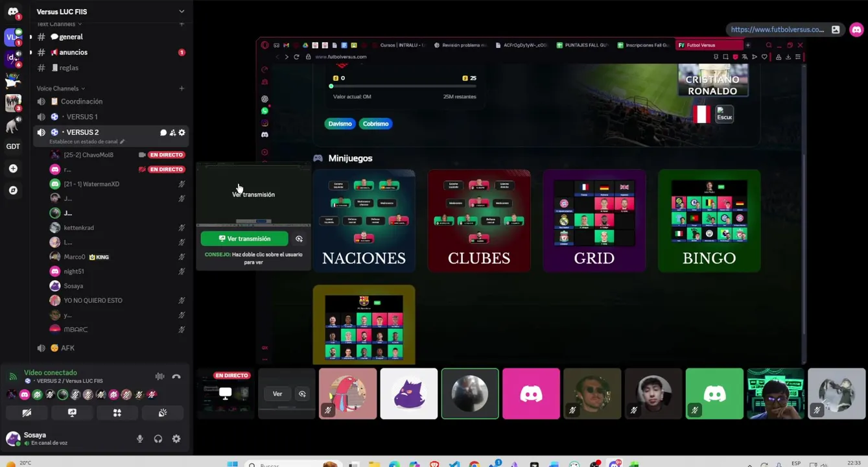This screenshot has height=467, width=868.
Task: Open the activities launcher icon
Action: click(x=117, y=413)
